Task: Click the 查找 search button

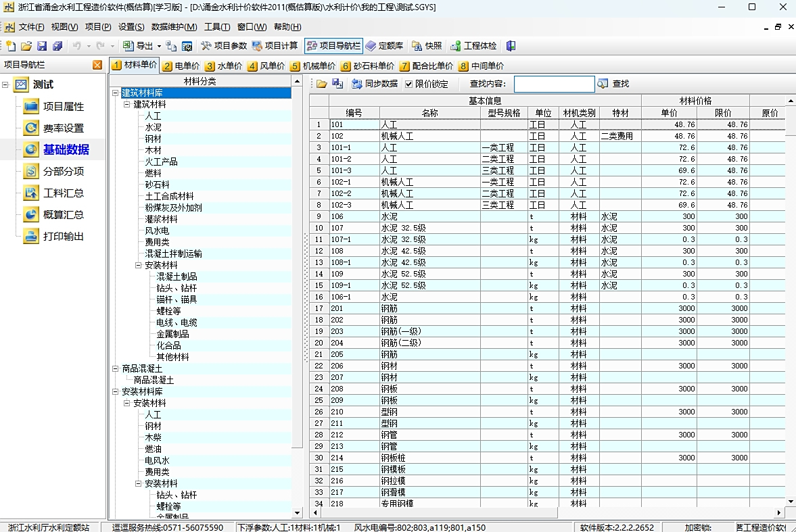Action: pyautogui.click(x=613, y=84)
